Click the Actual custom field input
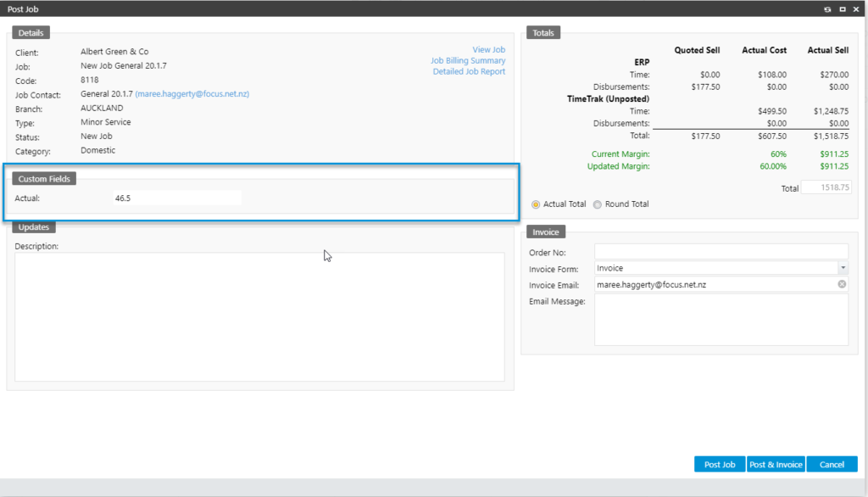The height and width of the screenshot is (497, 868). pyautogui.click(x=177, y=198)
